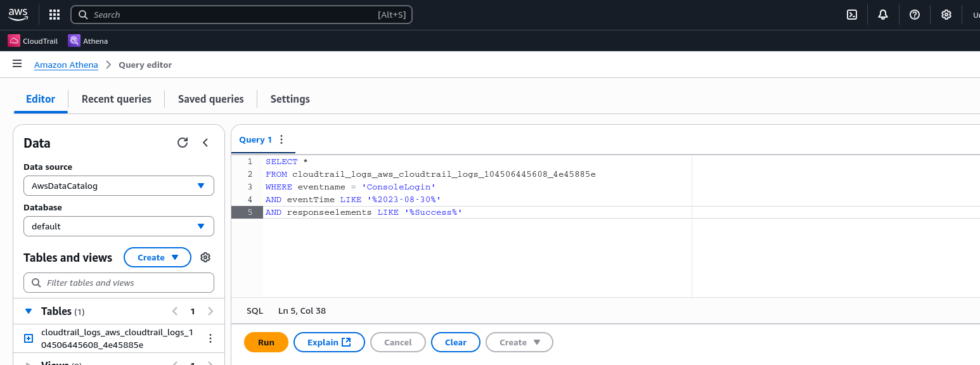
Task: Click the Ln 5, Col 38 status text
Action: [x=302, y=311]
